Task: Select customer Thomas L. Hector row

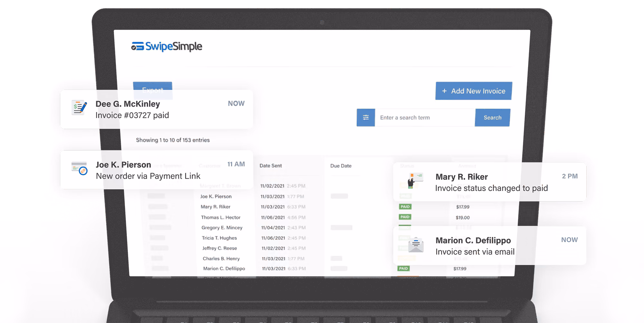Action: (221, 217)
